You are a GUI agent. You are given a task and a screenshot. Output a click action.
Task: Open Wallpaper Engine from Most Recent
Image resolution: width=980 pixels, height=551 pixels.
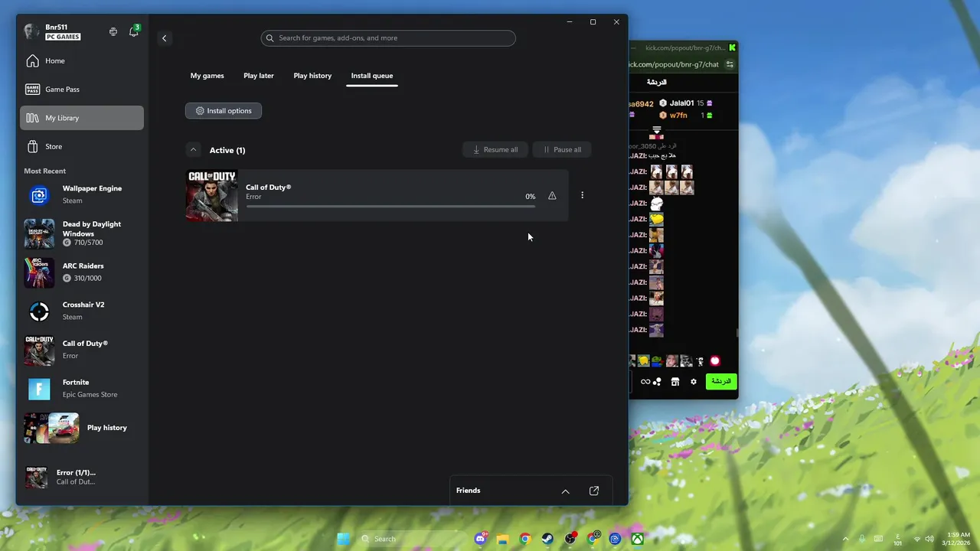click(82, 194)
